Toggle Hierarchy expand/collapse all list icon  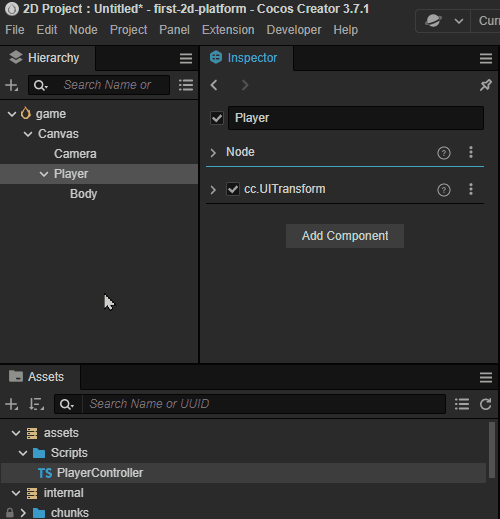(186, 85)
